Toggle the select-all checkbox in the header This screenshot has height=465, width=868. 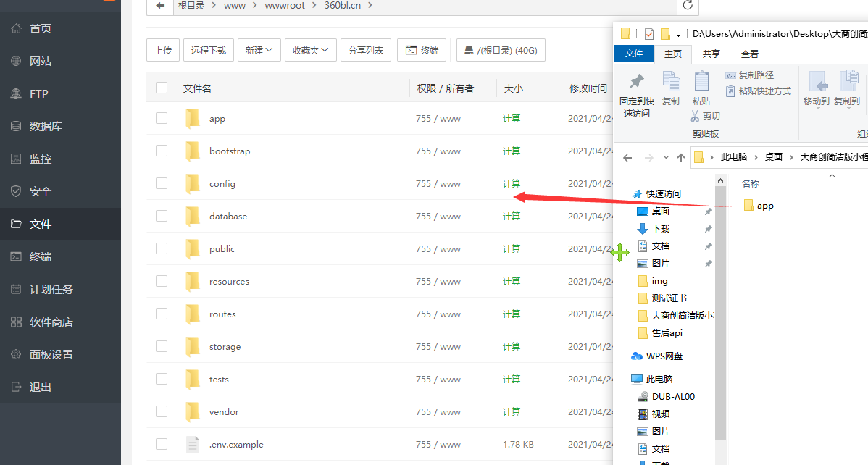click(x=162, y=88)
